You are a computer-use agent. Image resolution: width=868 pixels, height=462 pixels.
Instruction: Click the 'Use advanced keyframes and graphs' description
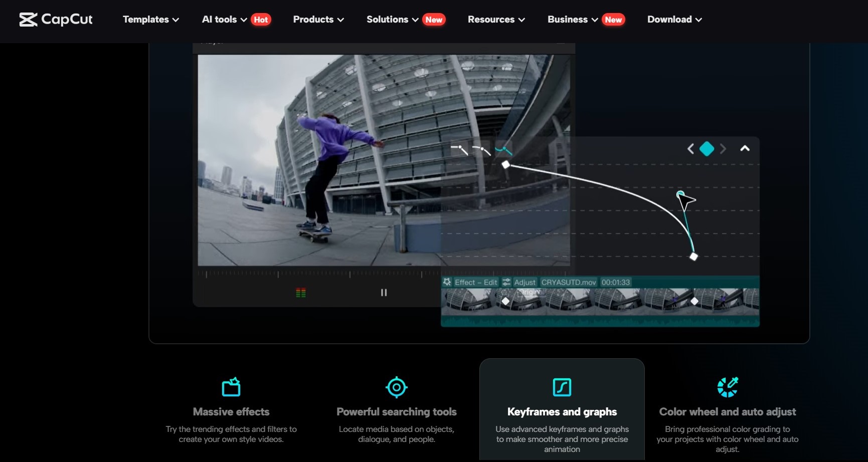pyautogui.click(x=562, y=439)
